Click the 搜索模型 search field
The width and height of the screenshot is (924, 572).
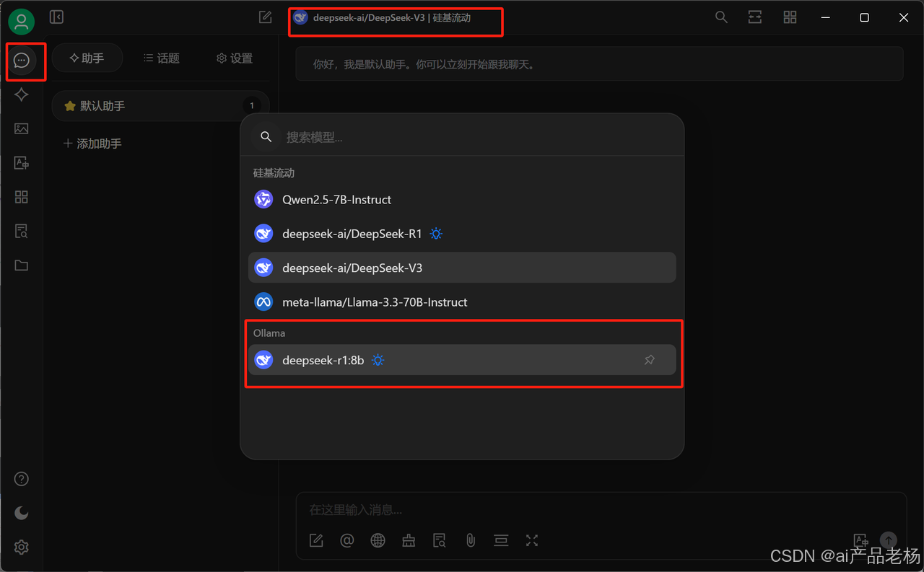coord(462,137)
